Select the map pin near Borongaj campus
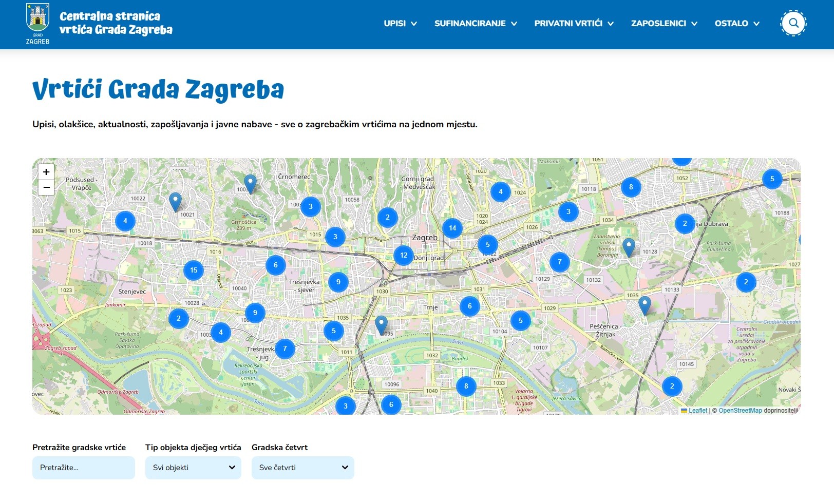 [629, 246]
